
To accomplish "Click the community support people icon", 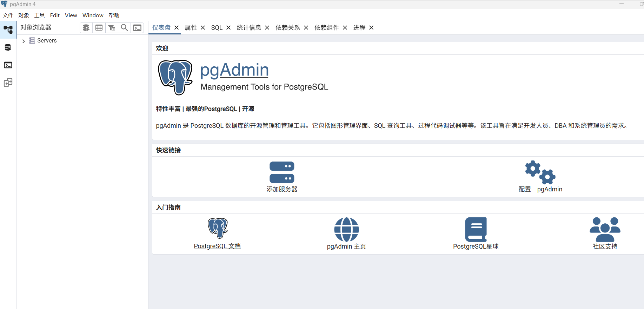I will (605, 229).
